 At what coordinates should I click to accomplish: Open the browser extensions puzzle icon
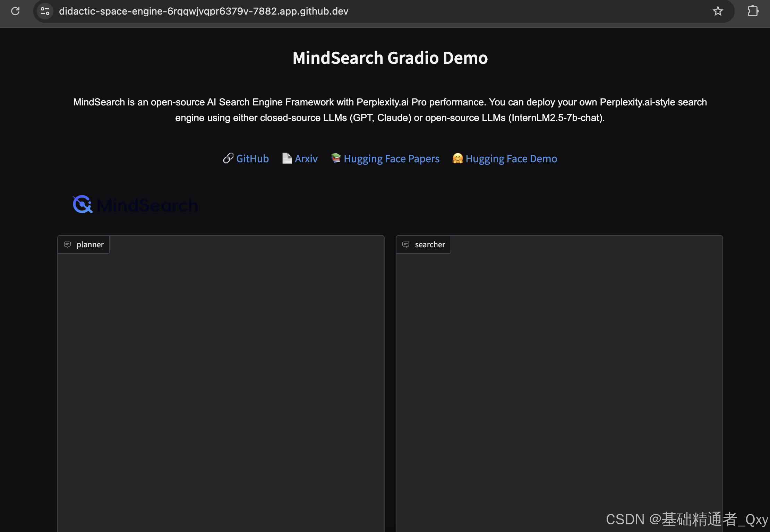(x=753, y=11)
